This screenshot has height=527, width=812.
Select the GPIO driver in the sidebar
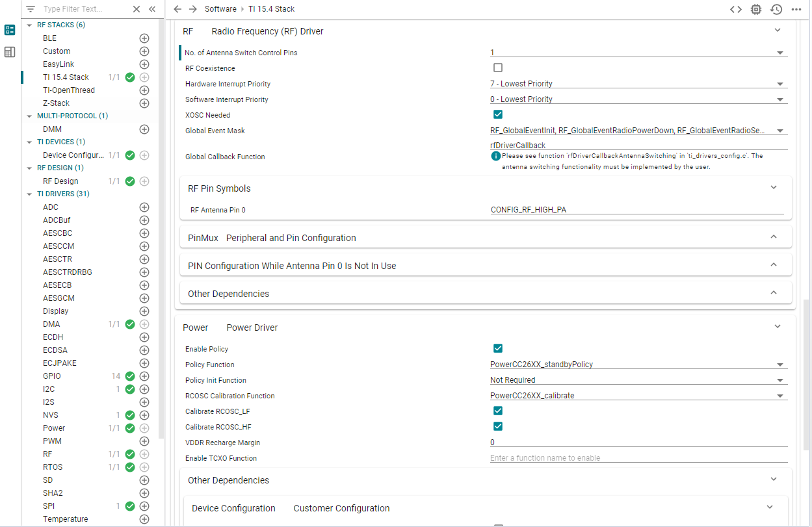coord(52,376)
